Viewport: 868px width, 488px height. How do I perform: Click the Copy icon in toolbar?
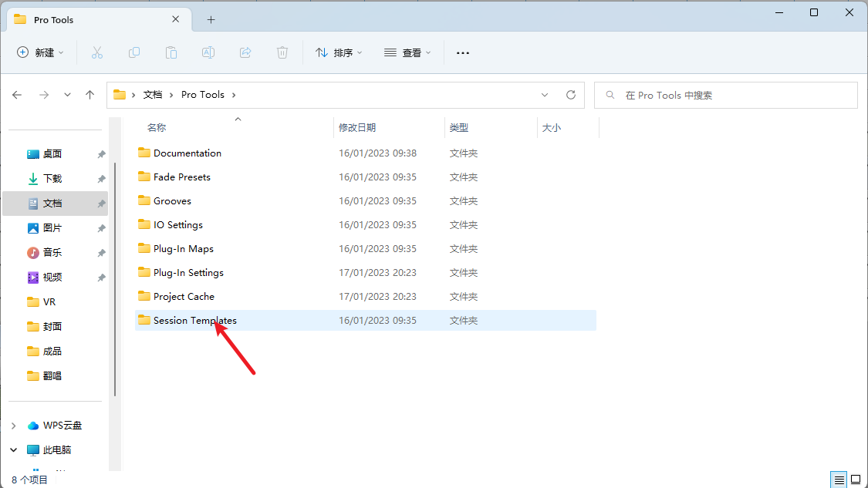pyautogui.click(x=134, y=52)
